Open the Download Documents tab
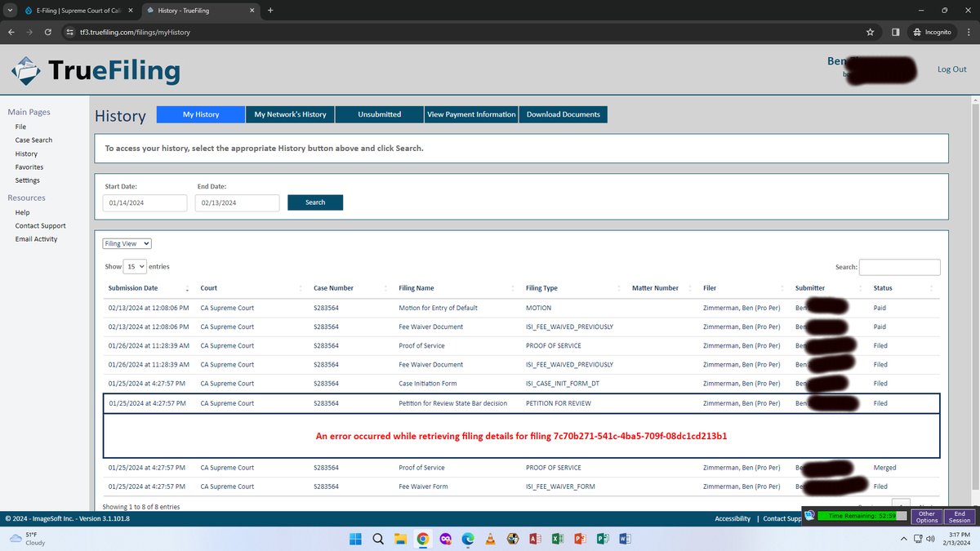This screenshot has height=551, width=980. pyautogui.click(x=563, y=114)
